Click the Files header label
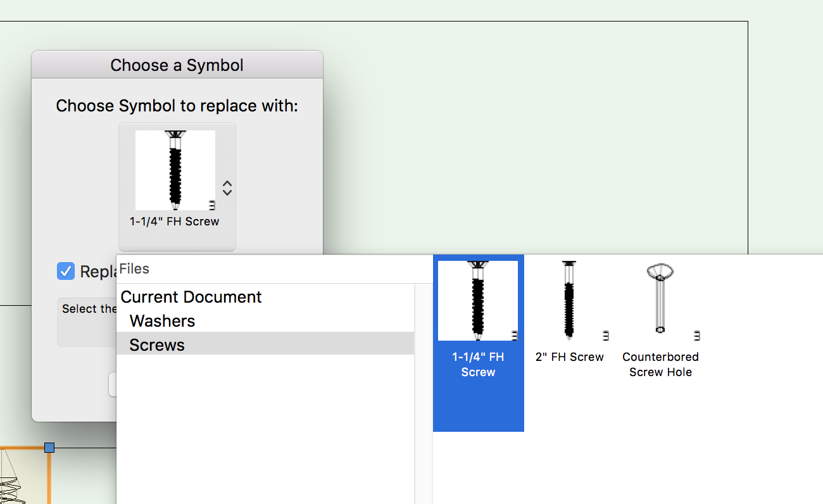The width and height of the screenshot is (823, 504). click(134, 268)
